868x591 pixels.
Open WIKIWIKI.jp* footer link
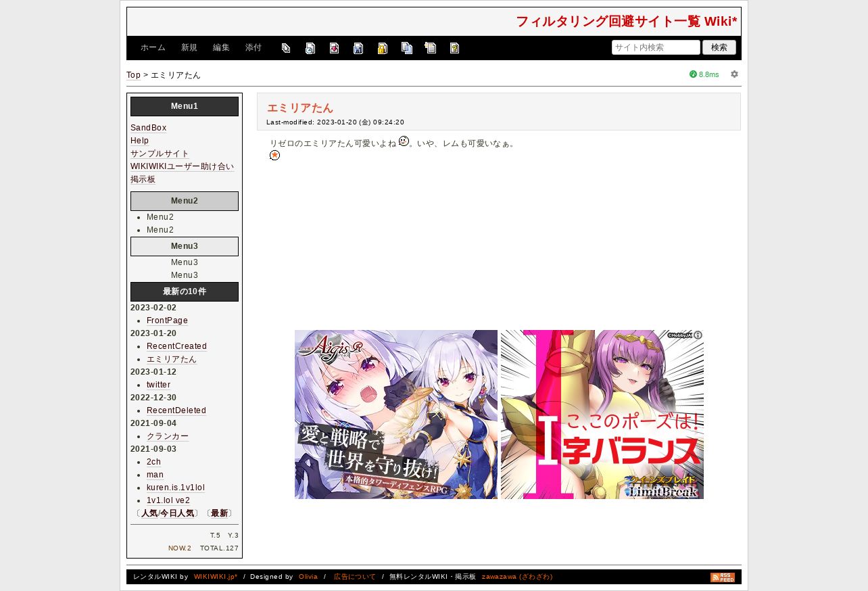pyautogui.click(x=215, y=577)
